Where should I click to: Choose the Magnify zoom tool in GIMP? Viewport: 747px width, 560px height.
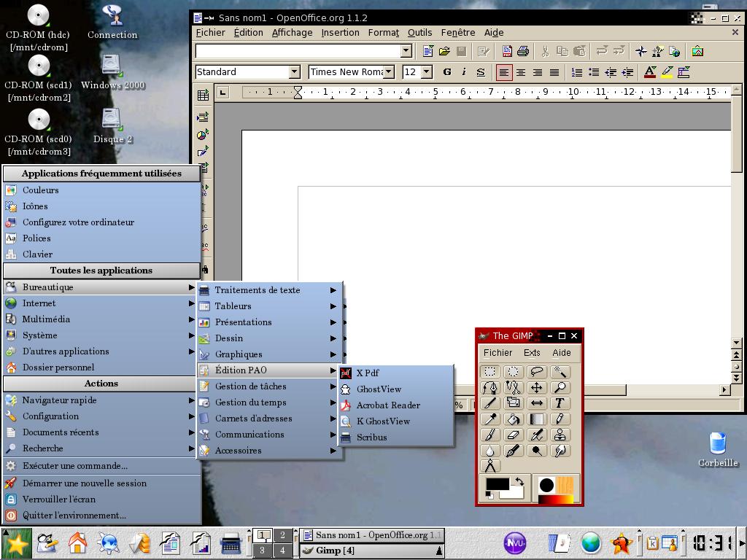pos(560,388)
